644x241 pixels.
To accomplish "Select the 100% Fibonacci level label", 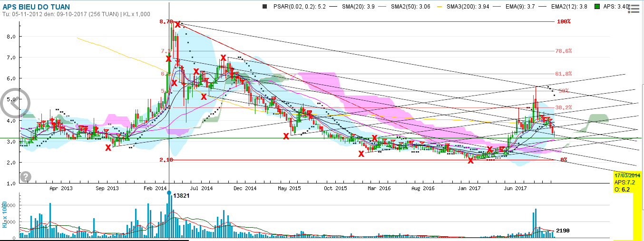I will pos(564,22).
